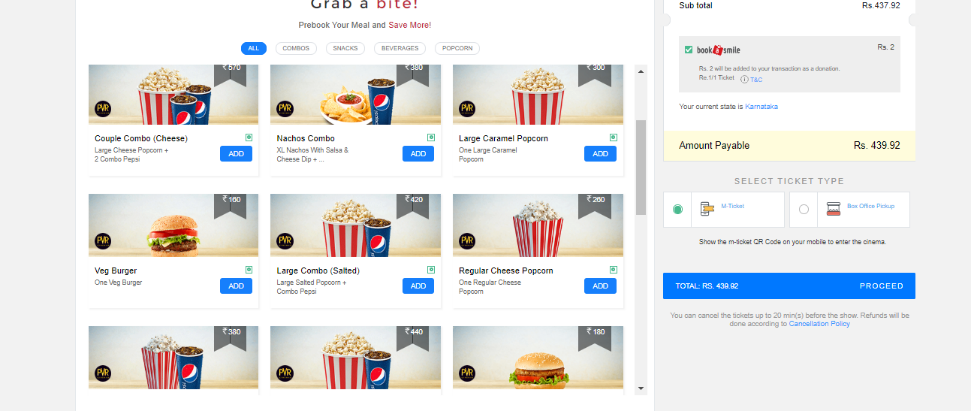The width and height of the screenshot is (971, 411).
Task: Add Large Caramel Popcorn to order
Action: point(600,154)
